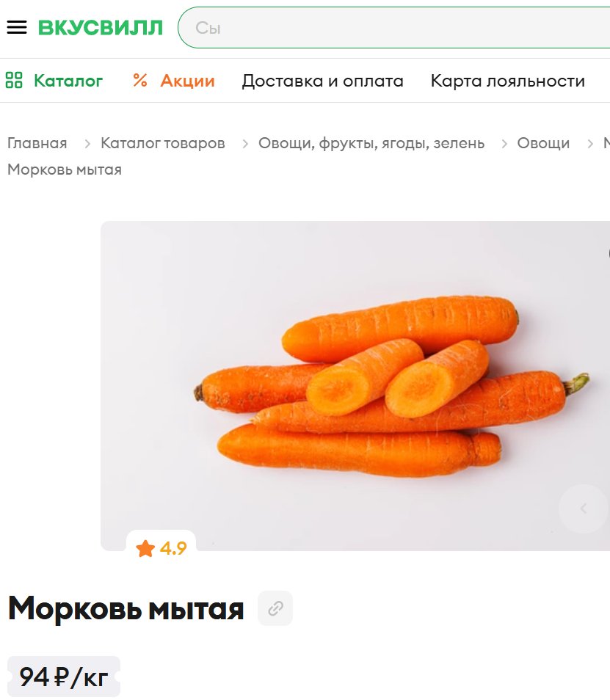The width and height of the screenshot is (610, 700).
Task: Open the Акции promotions page
Action: [188, 81]
